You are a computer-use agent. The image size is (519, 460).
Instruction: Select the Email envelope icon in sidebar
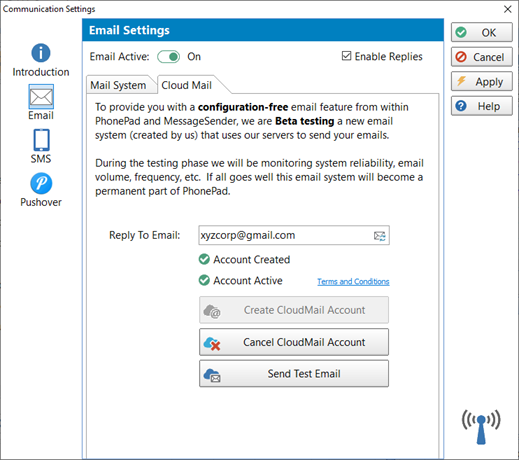tap(41, 97)
